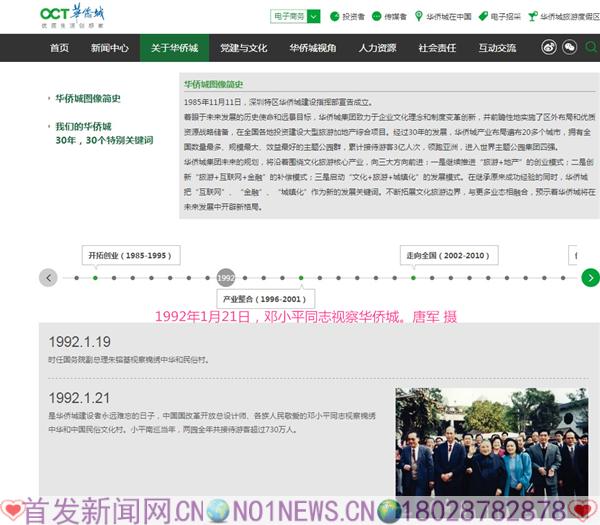The image size is (600, 525).
Task: Click the map-pin icon beside 华侨城在中国
Action: 419,16
